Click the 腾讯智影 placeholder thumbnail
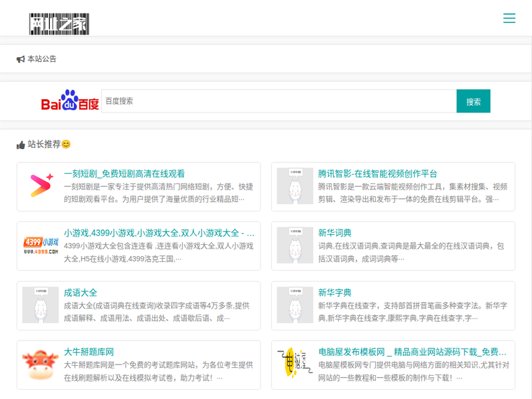 (295, 186)
